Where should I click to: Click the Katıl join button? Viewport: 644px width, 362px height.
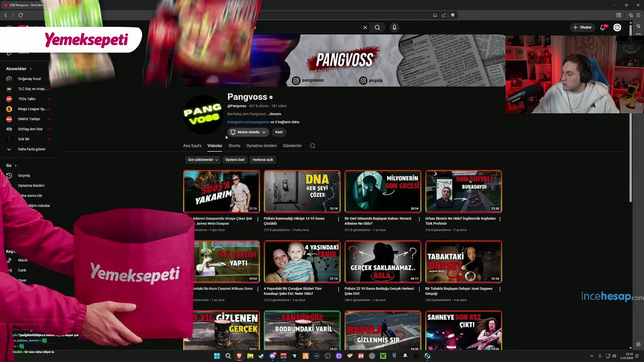[x=279, y=132]
